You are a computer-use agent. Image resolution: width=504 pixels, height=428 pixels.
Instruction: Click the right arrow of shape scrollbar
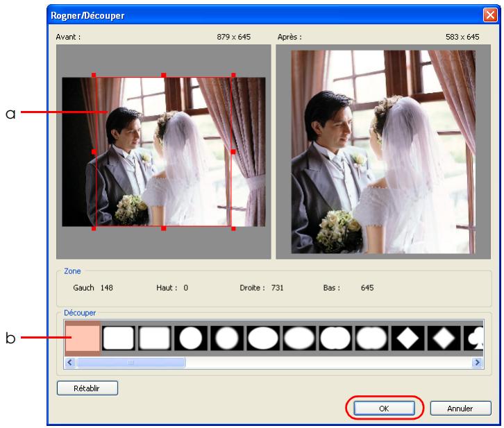tap(477, 363)
